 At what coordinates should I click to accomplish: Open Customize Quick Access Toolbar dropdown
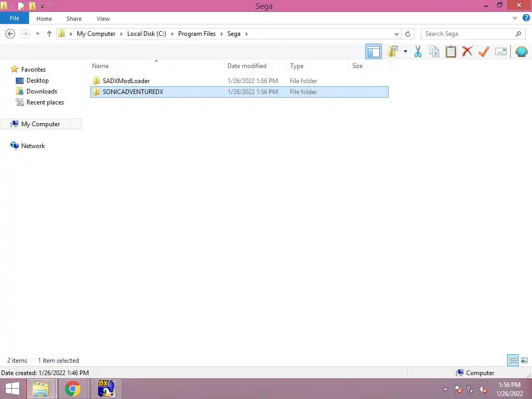43,6
